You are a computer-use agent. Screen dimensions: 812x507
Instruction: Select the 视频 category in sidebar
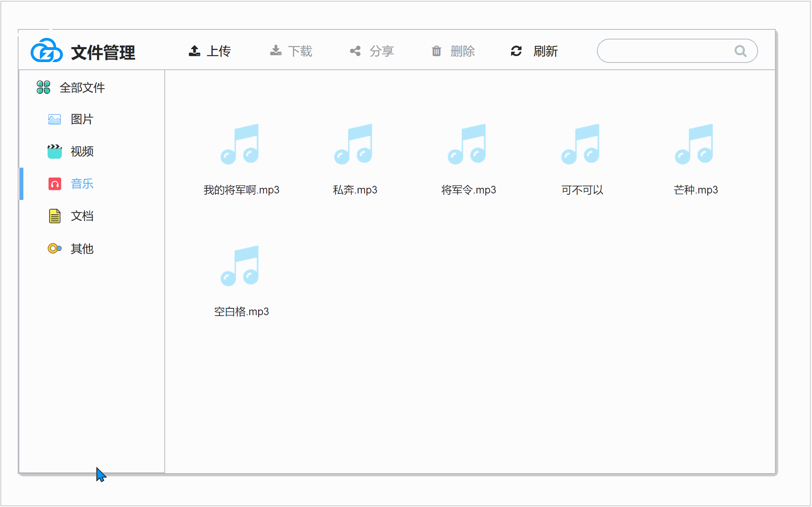(83, 151)
